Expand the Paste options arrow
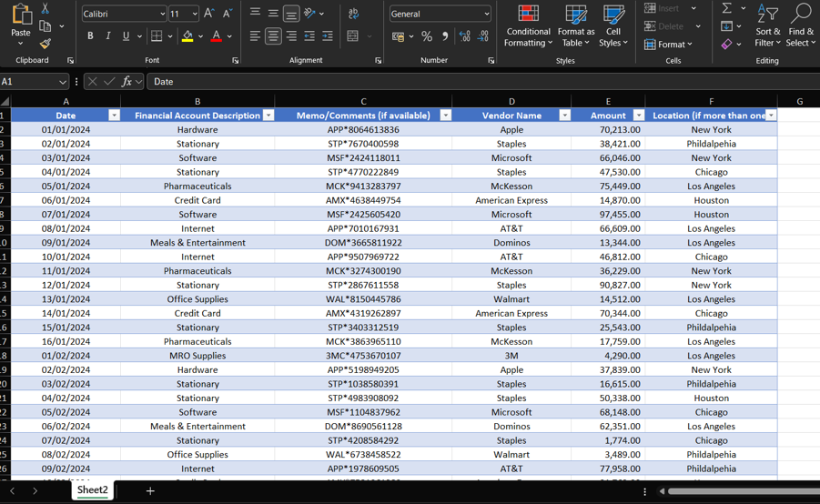This screenshot has width=820, height=504. click(x=21, y=44)
